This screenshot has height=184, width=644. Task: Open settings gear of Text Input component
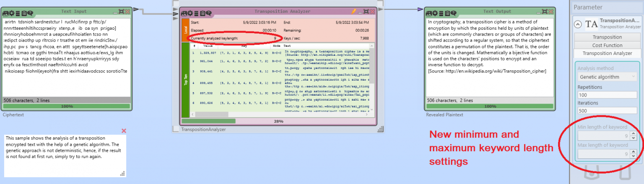tap(12, 13)
